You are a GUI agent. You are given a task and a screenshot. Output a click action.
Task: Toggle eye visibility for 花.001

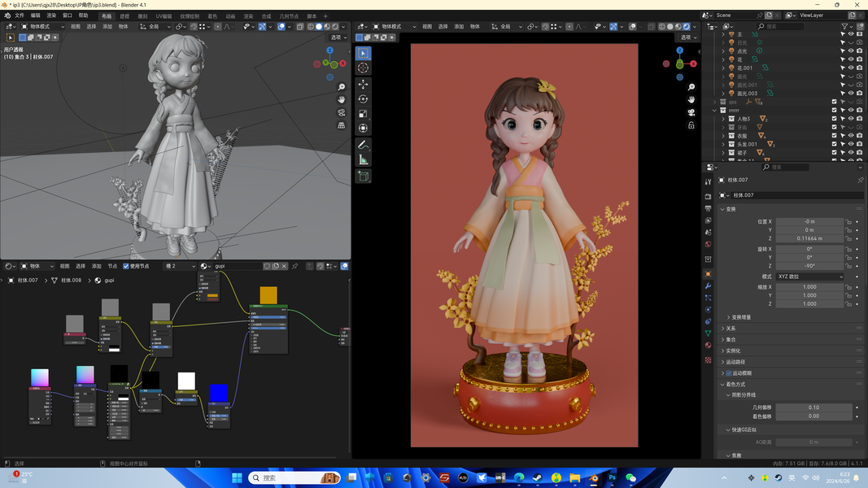851,68
